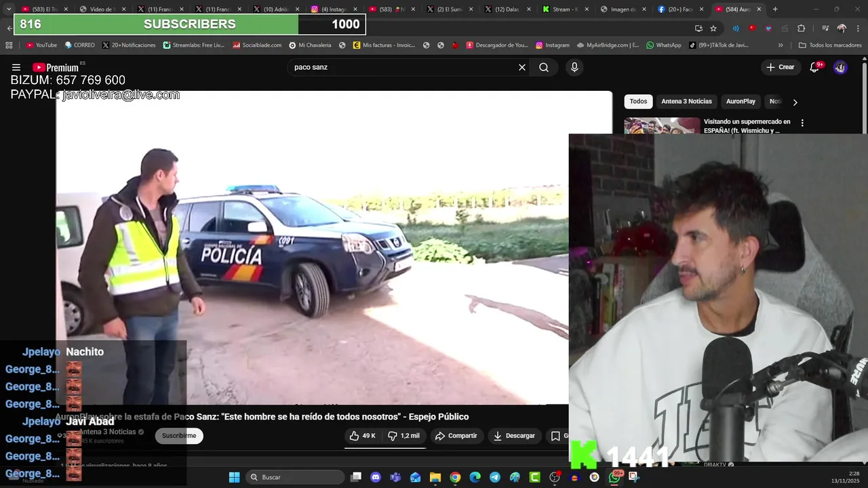Image resolution: width=868 pixels, height=488 pixels.
Task: Open a new Chrome tab
Action: coord(775,9)
